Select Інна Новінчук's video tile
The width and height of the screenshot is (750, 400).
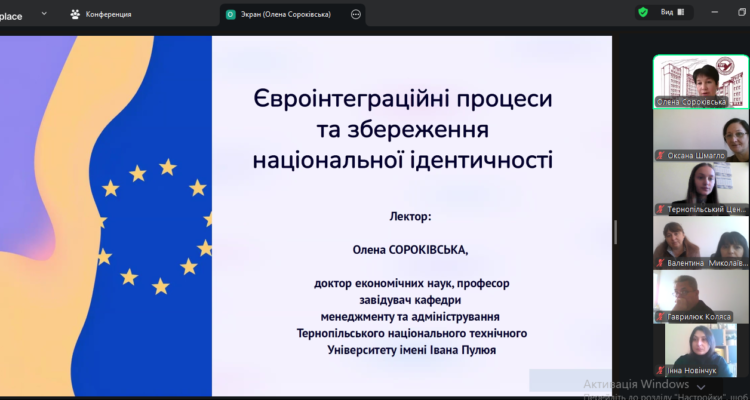point(701,348)
